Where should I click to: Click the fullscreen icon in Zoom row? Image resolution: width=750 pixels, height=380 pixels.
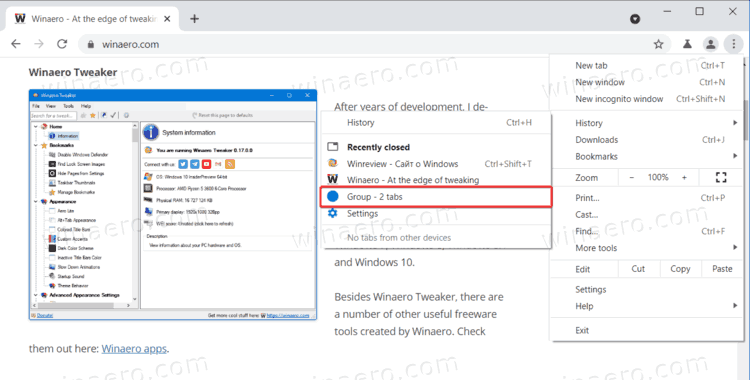click(x=721, y=178)
